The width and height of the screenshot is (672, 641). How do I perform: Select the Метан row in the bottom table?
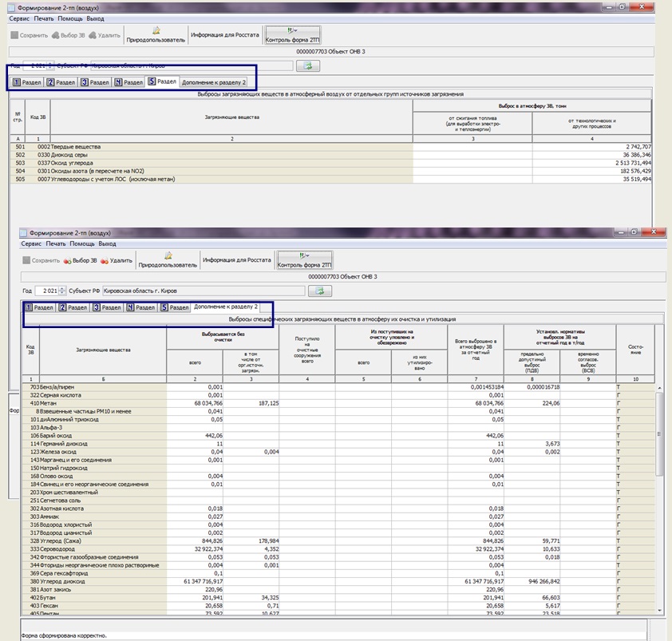tap(120, 403)
